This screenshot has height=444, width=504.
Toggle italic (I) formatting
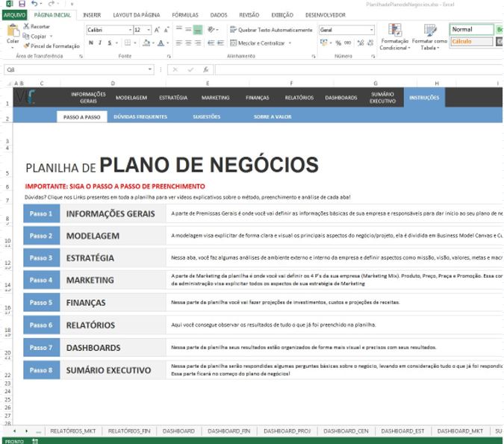point(100,43)
